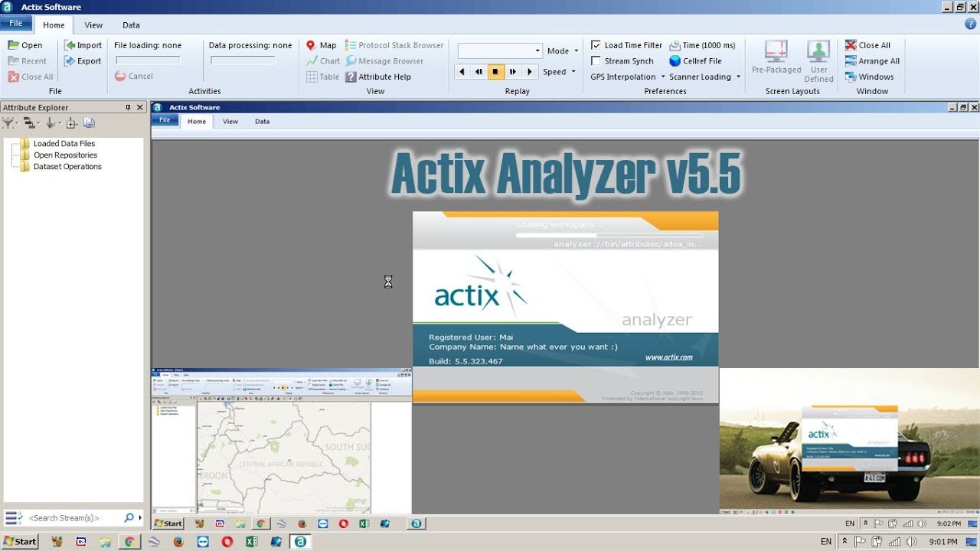This screenshot has height=551, width=980.
Task: Click the Time (1000 ms) preference
Action: click(x=702, y=45)
